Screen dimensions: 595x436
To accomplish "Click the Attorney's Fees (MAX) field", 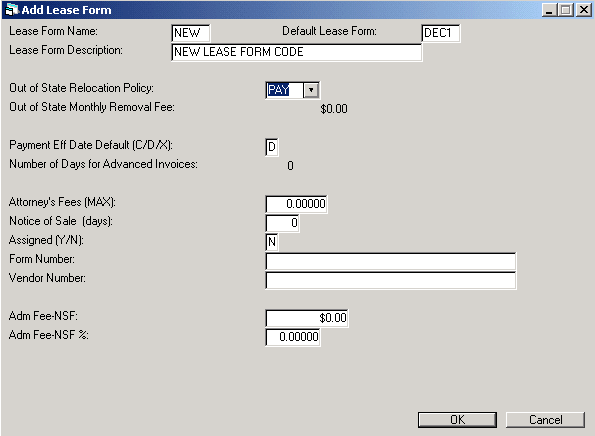I will coord(296,204).
